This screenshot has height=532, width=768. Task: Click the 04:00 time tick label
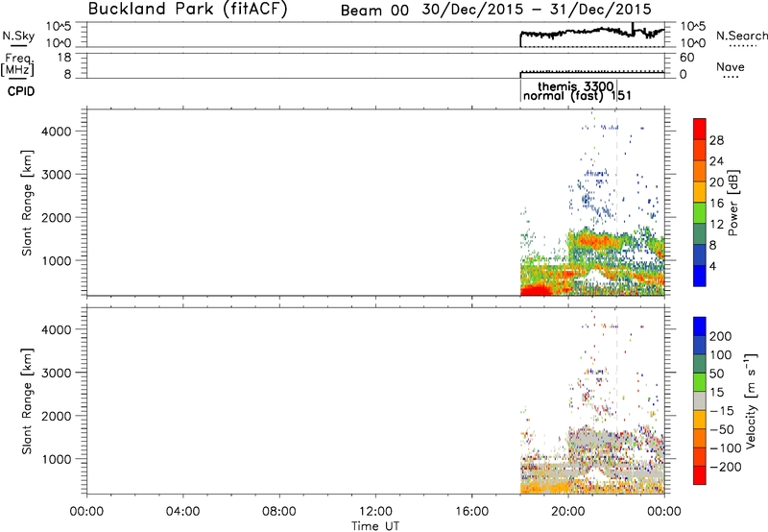pos(182,512)
